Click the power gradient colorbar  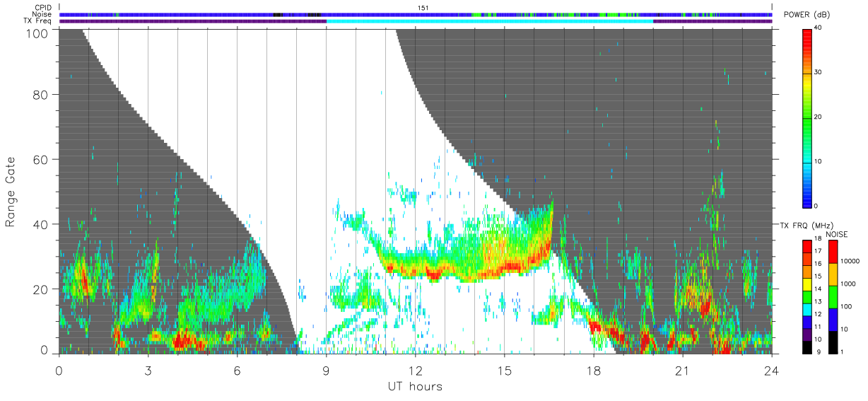[807, 117]
